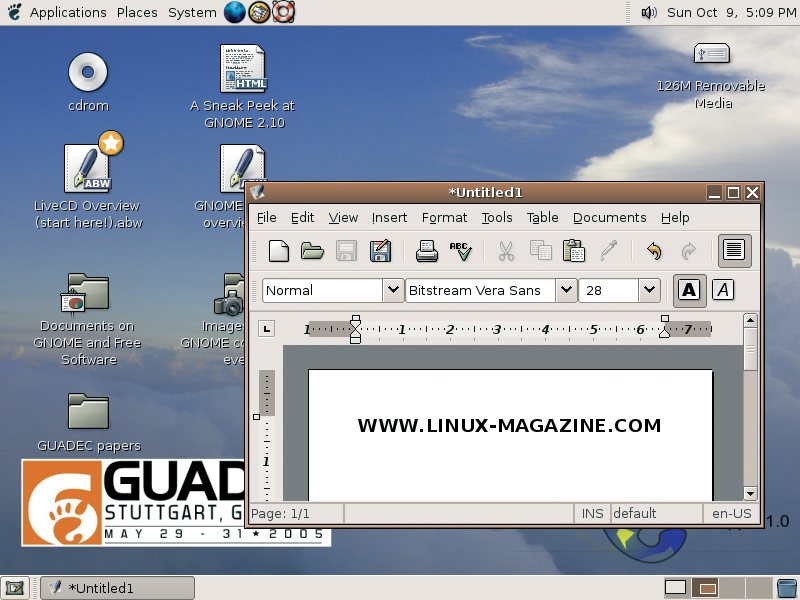Launch the web browser globe icon
This screenshot has height=600, width=800.
(235, 12)
